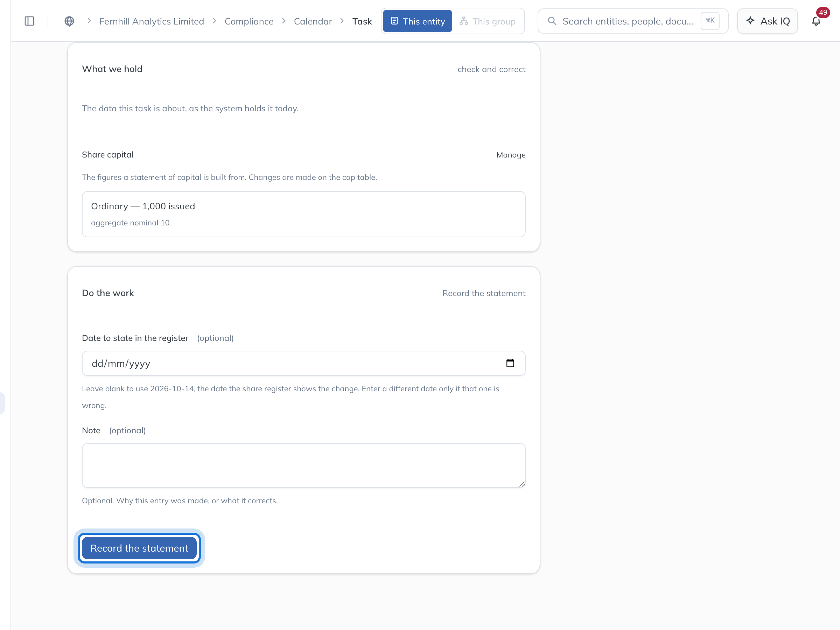
Task: Click into the Note textarea
Action: (303, 465)
